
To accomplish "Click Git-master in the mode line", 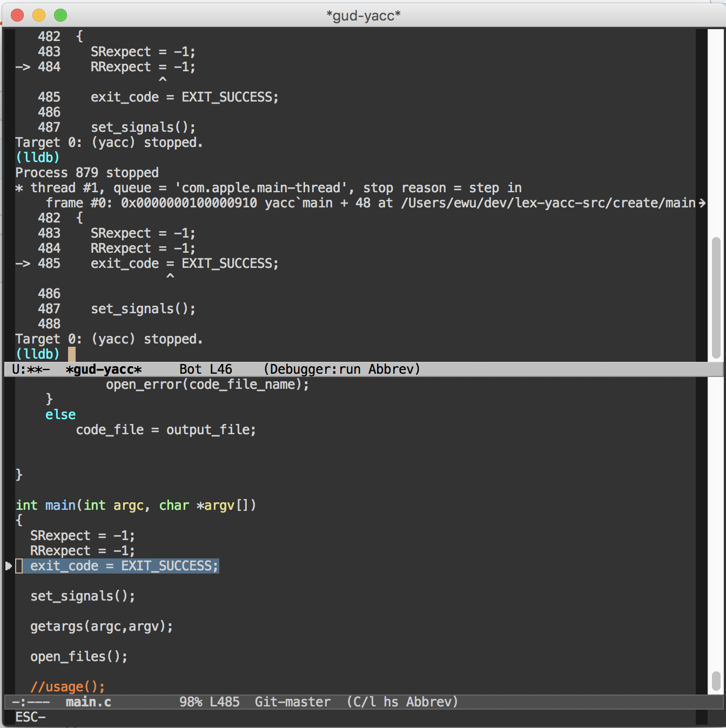I will point(293,702).
